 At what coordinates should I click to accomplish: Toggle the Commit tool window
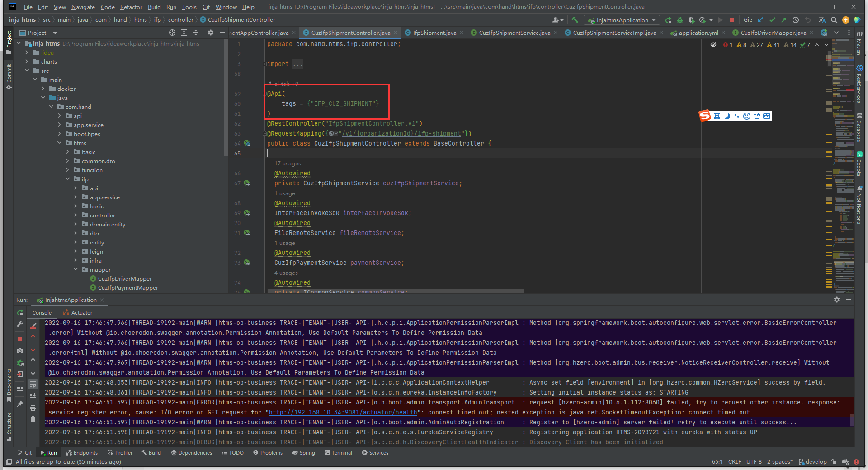coord(9,76)
